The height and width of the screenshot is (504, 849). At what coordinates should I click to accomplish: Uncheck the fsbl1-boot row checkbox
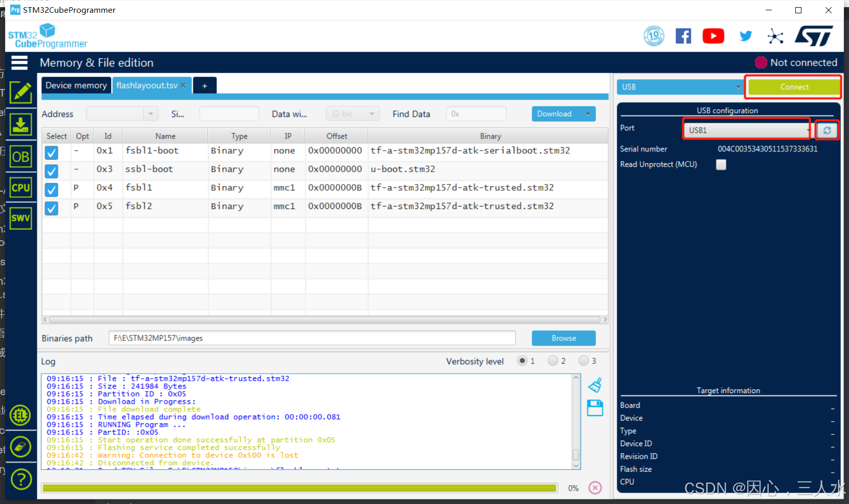[x=51, y=152]
